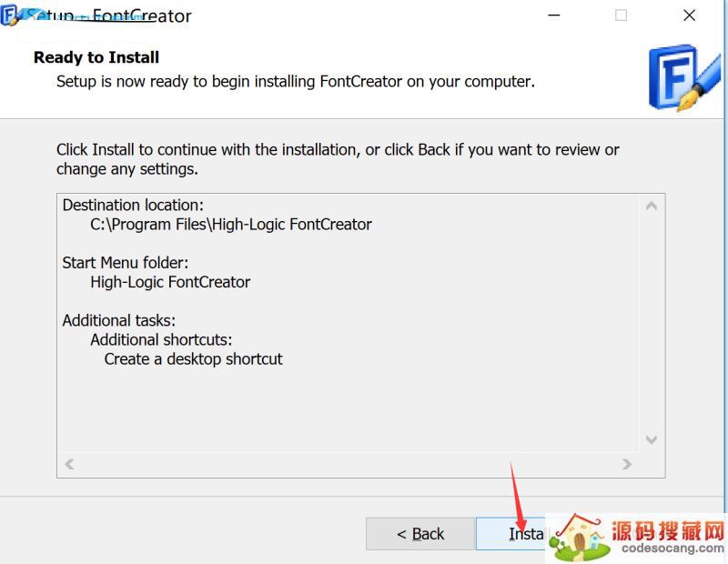Minimize the Setup window
The height and width of the screenshot is (564, 728).
(x=554, y=15)
